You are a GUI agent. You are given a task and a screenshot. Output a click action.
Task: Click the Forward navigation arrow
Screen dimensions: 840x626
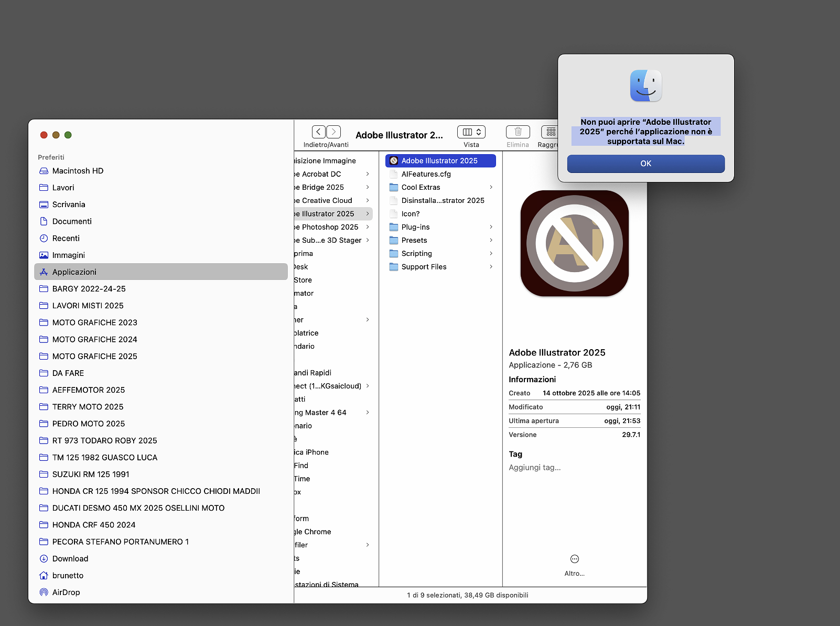pos(333,132)
